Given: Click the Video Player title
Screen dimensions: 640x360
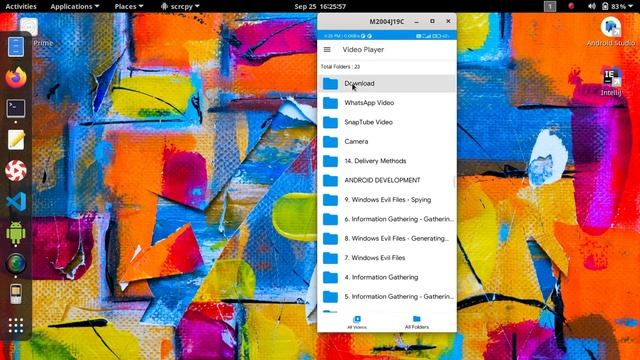Looking at the screenshot, I should [363, 49].
